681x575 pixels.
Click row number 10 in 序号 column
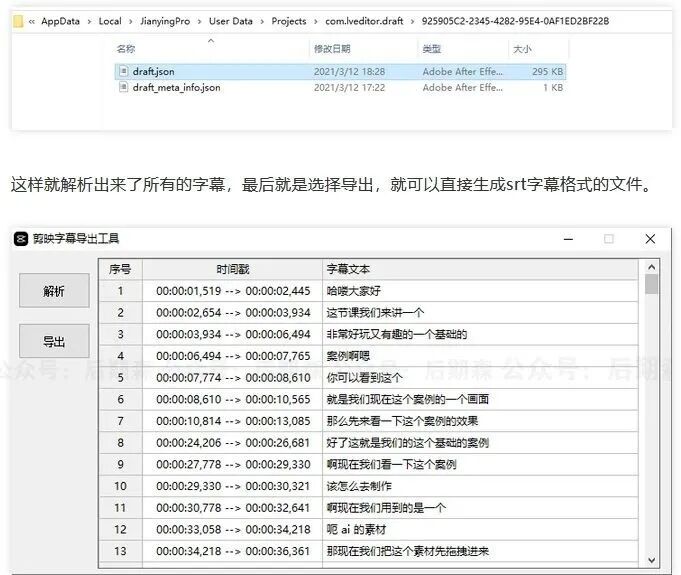coord(120,486)
